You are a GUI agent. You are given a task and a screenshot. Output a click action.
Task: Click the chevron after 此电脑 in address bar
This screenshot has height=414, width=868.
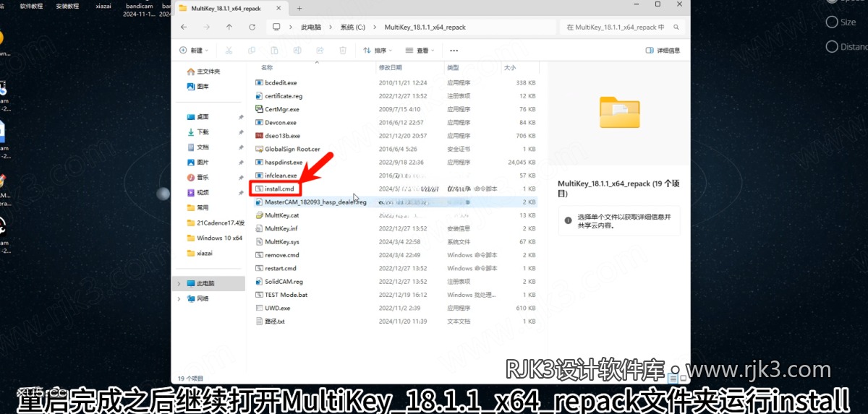click(332, 27)
